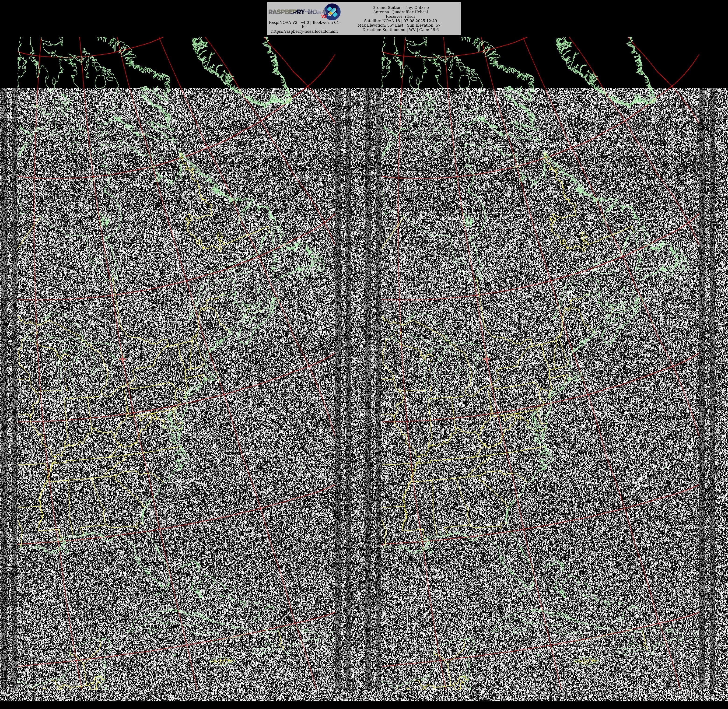
Task: Click red ground station cross in left image
Action: (123, 359)
